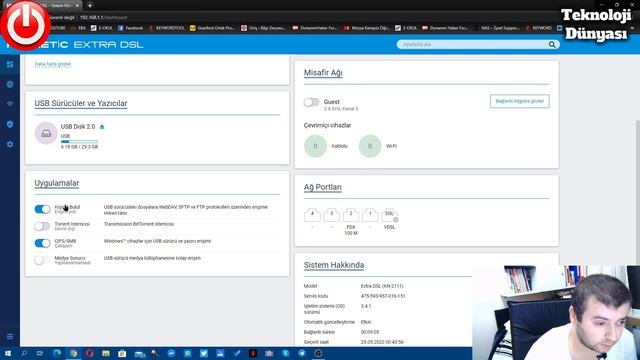This screenshot has width=640, height=360.
Task: Select network port 3 icon
Action: point(331,215)
